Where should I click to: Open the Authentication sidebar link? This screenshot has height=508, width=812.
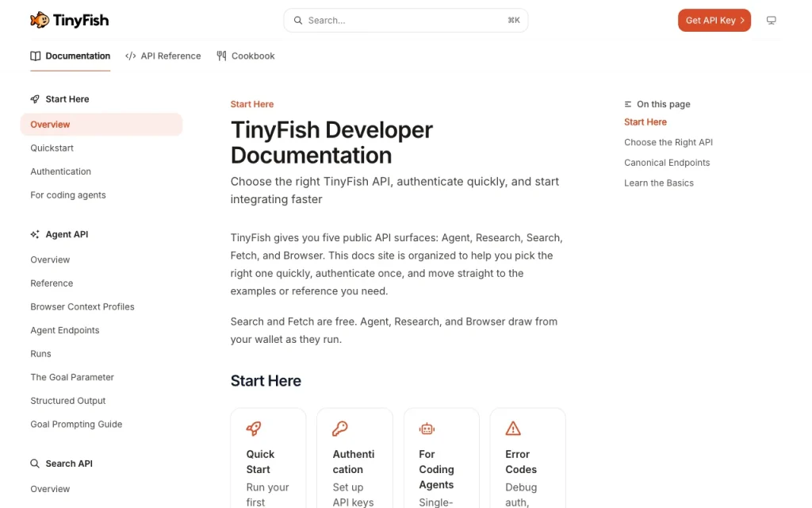(60, 171)
